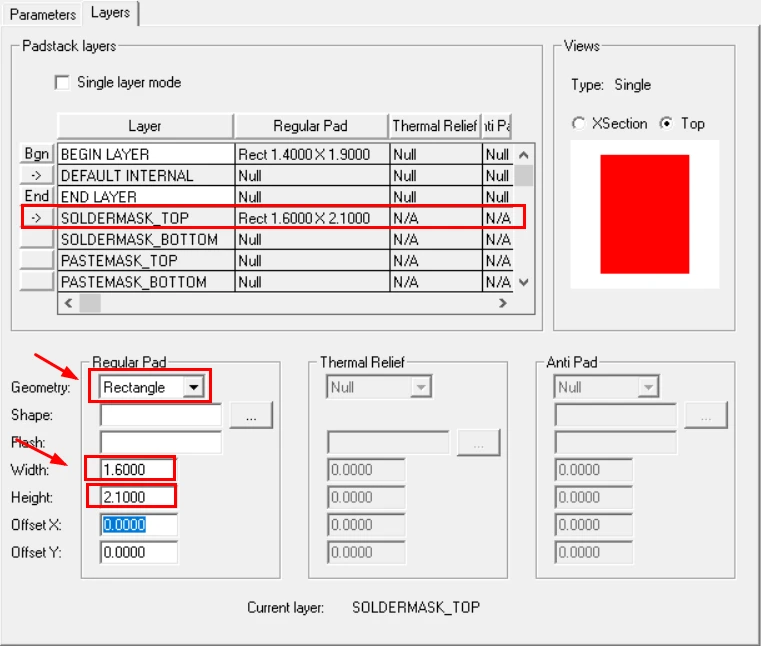Click the Regular Pad Offset Y field

(138, 552)
